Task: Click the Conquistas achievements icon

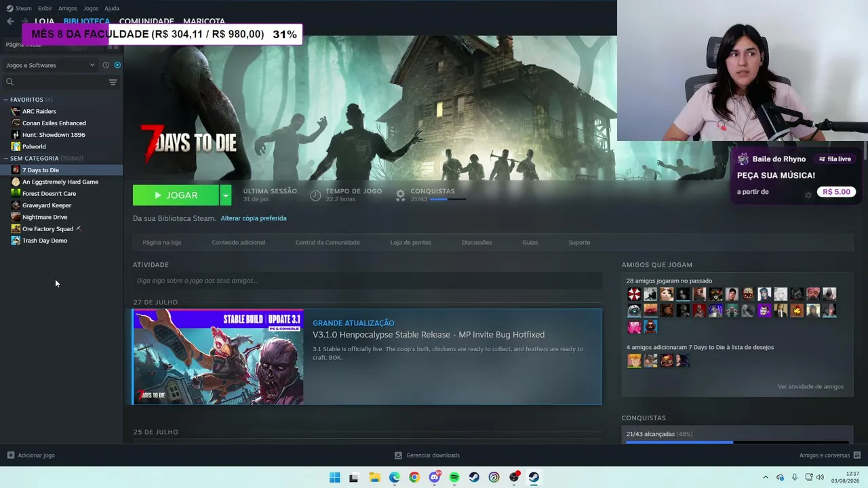Action: [x=401, y=195]
